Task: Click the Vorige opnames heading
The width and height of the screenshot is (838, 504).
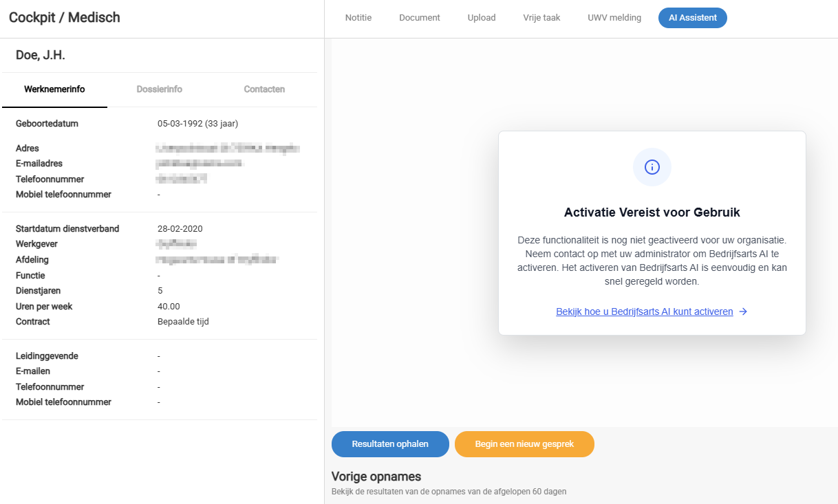Action: pyautogui.click(x=376, y=476)
